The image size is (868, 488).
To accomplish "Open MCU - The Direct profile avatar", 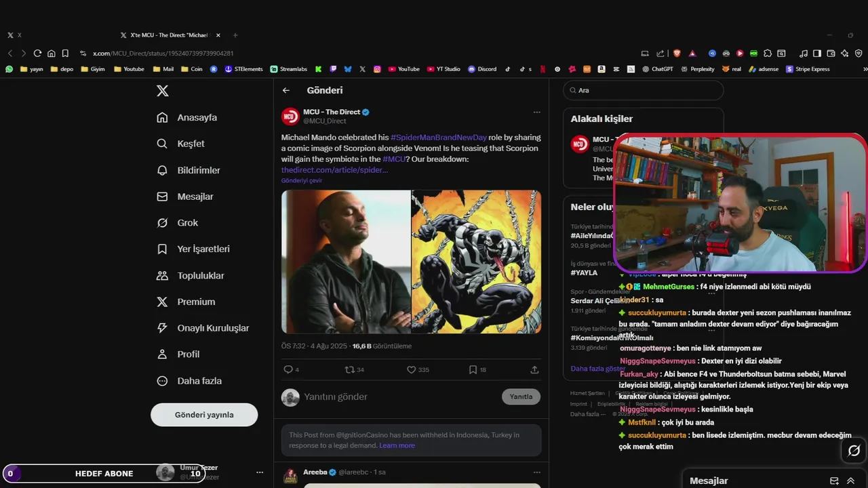I will pyautogui.click(x=290, y=116).
